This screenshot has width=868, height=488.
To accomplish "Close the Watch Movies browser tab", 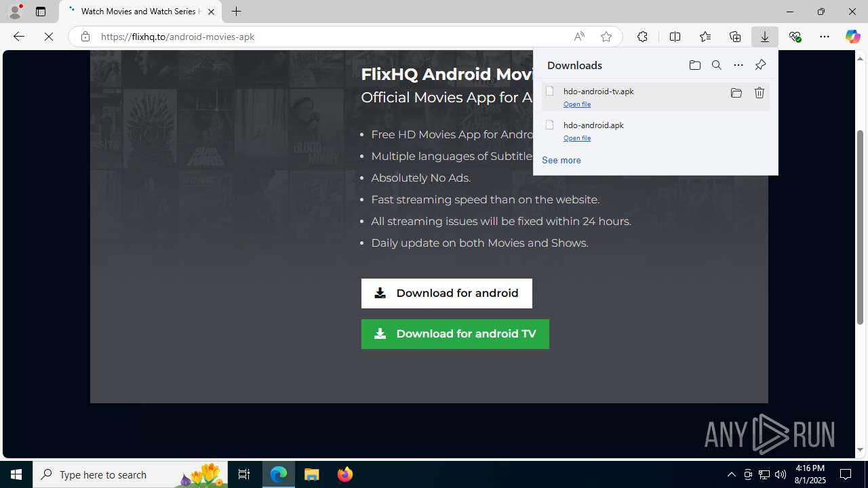I will [x=211, y=12].
